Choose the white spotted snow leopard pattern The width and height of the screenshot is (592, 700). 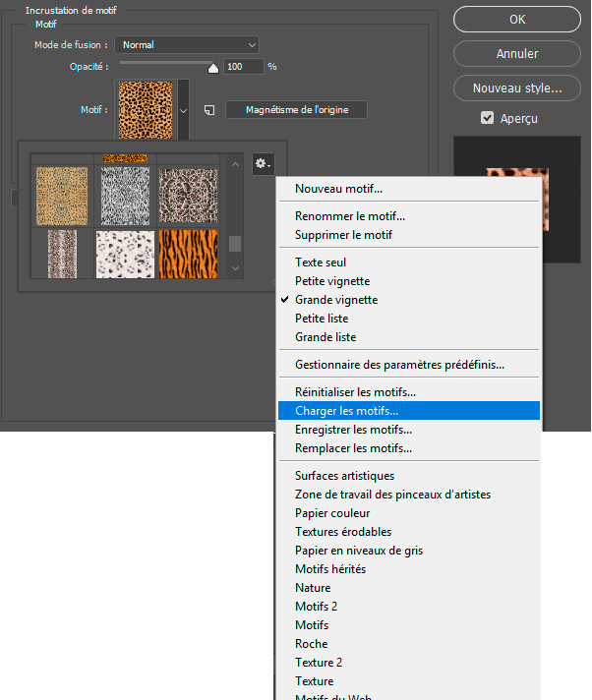(x=125, y=254)
